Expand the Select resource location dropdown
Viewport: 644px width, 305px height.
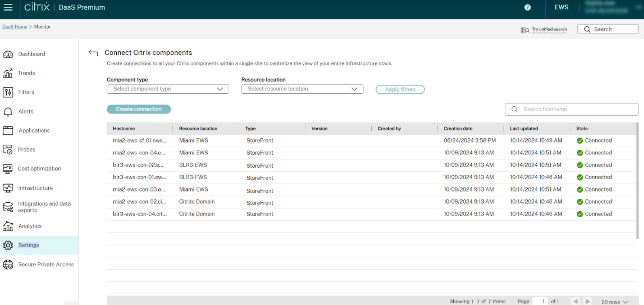pos(302,89)
